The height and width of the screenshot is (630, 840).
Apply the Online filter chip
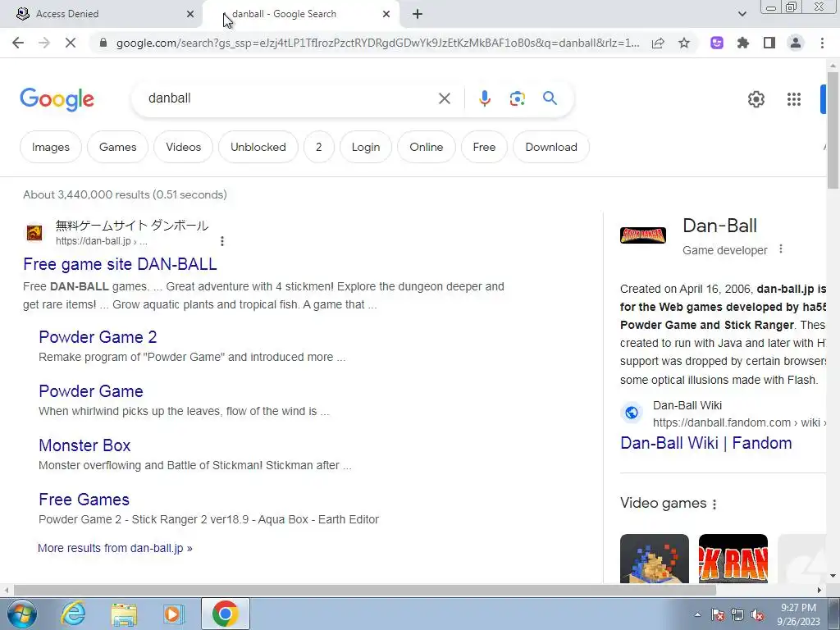coord(427,147)
